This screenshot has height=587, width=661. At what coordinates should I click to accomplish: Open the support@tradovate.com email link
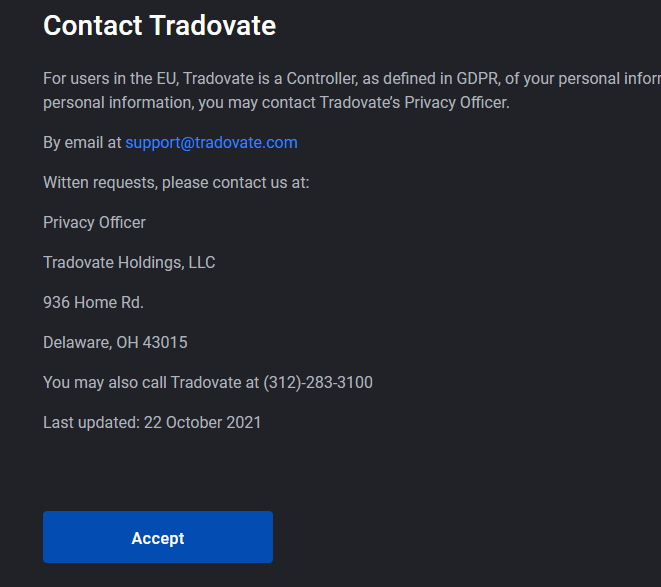(x=211, y=143)
